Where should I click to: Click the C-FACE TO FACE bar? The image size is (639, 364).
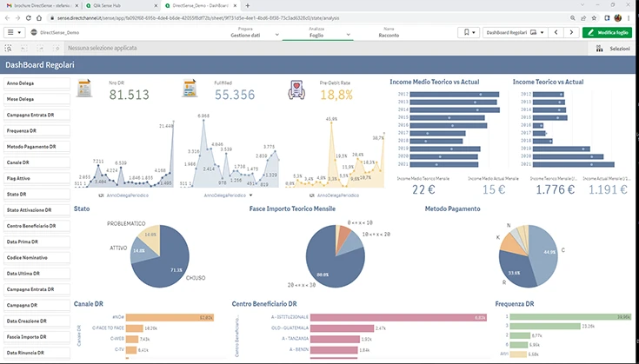point(135,328)
